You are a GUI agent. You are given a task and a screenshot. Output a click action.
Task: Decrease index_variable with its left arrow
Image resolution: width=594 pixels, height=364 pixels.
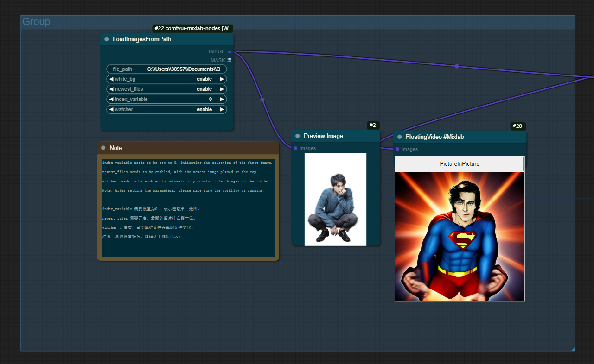coord(111,100)
